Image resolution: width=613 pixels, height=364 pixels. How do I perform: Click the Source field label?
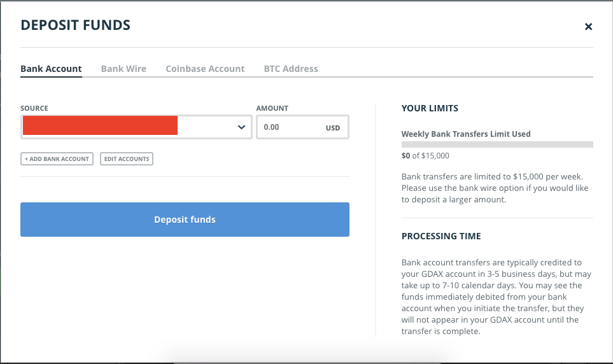click(x=34, y=109)
